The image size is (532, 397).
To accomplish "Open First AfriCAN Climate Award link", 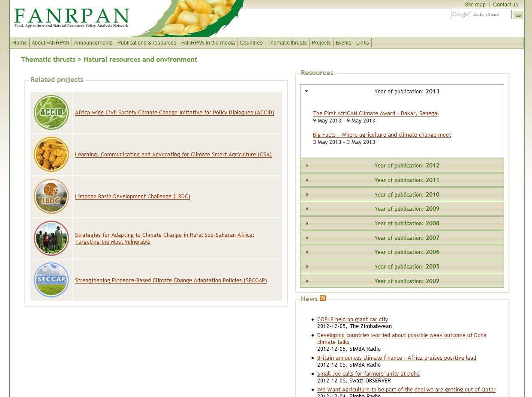I will pos(376,113).
